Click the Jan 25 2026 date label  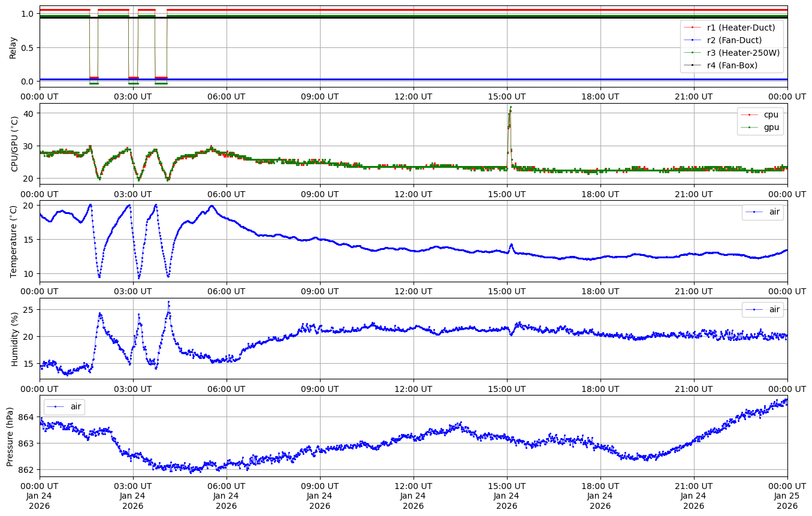click(x=787, y=500)
